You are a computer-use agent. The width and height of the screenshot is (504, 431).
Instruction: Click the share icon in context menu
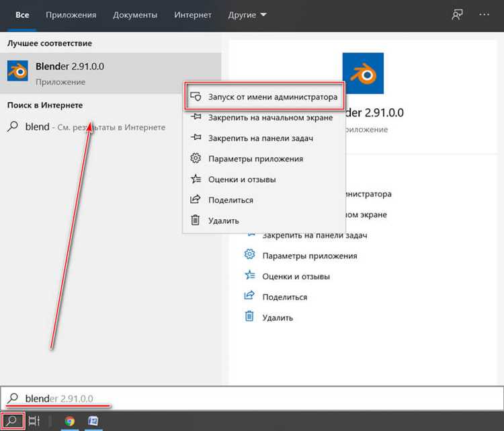195,199
